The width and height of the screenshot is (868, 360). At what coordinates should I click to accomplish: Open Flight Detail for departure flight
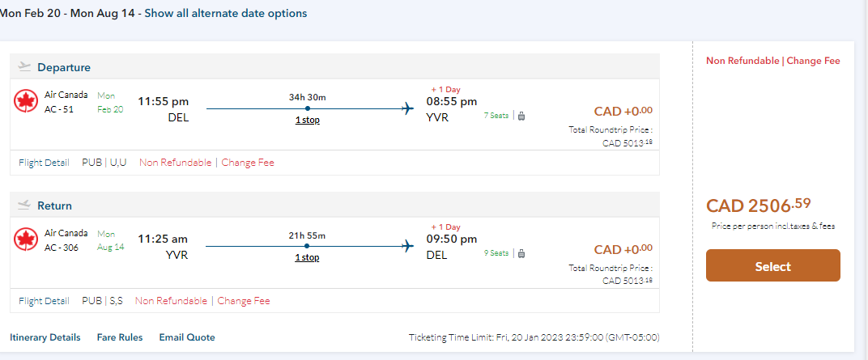(x=44, y=163)
